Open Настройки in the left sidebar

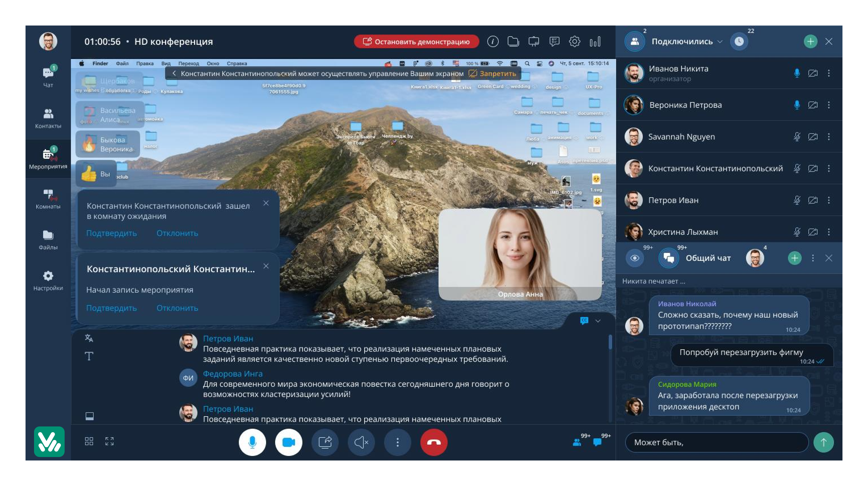(x=48, y=280)
